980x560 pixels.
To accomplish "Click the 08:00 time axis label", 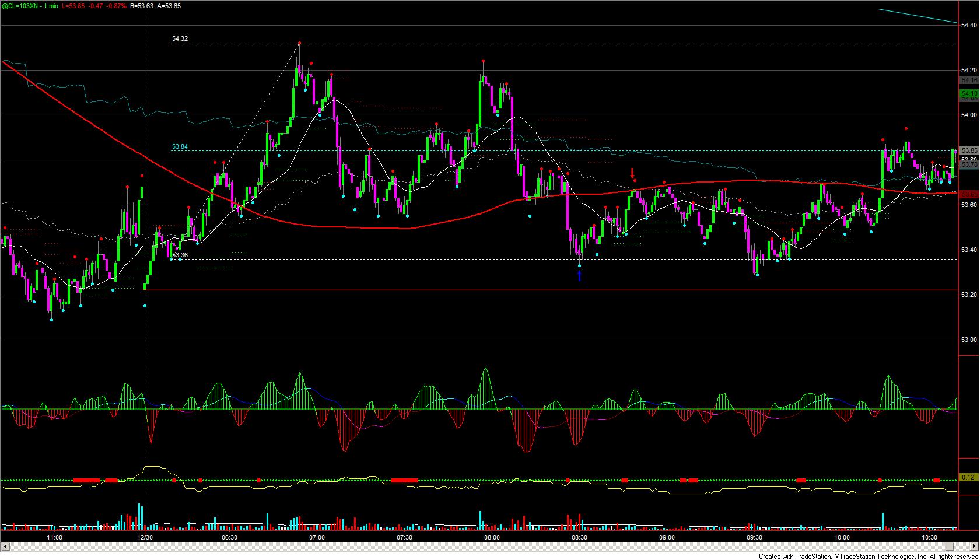I will click(492, 537).
